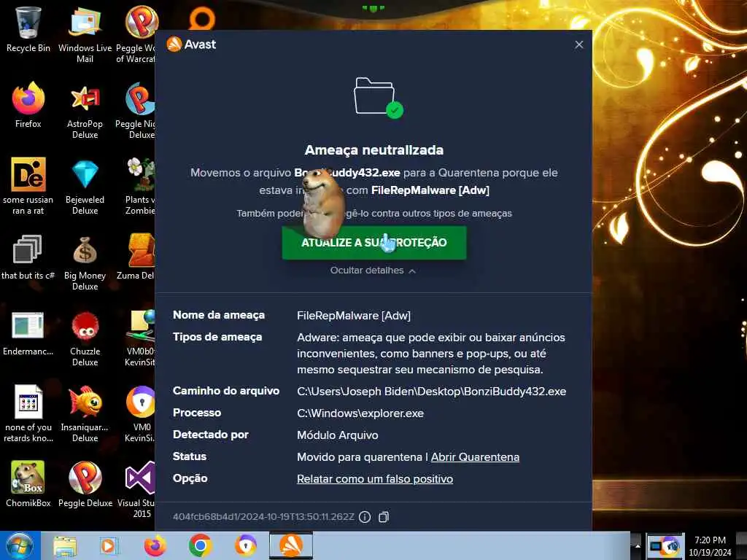Click the quarantined folder icon with checkmark
Viewport: 747px width, 560px height.
click(379, 98)
